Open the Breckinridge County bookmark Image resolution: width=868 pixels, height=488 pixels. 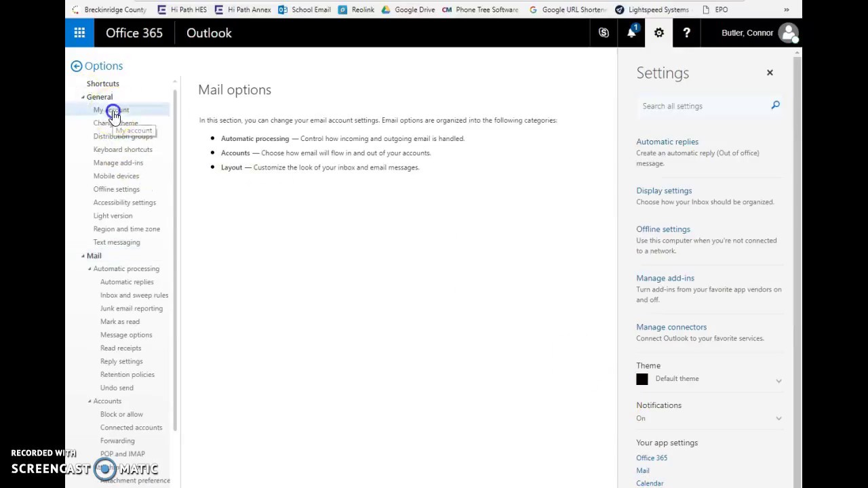(108, 9)
